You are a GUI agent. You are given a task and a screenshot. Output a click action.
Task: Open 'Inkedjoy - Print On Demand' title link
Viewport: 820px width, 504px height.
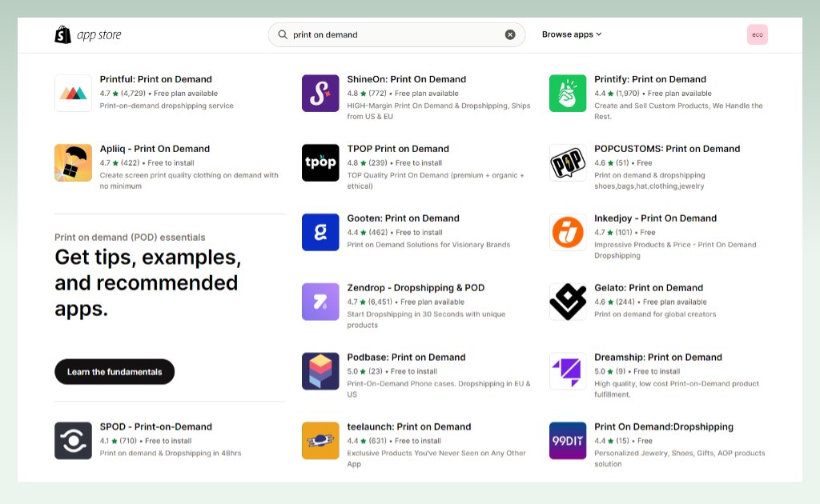[x=655, y=218]
